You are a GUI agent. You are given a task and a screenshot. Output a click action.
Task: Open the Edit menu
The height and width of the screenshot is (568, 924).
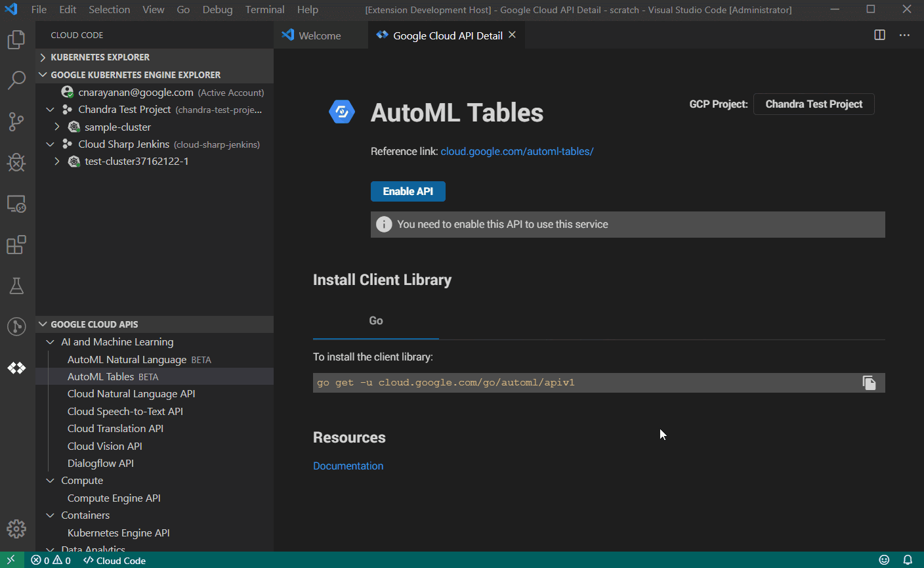coord(68,9)
